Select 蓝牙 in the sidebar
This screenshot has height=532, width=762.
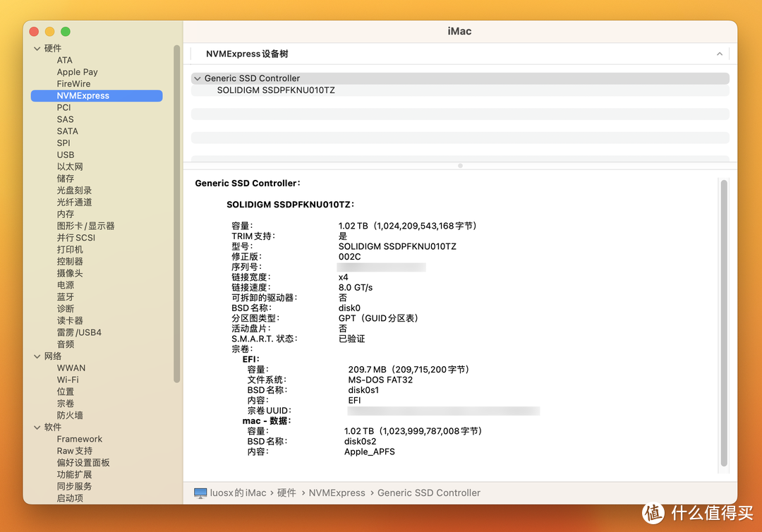coord(65,297)
